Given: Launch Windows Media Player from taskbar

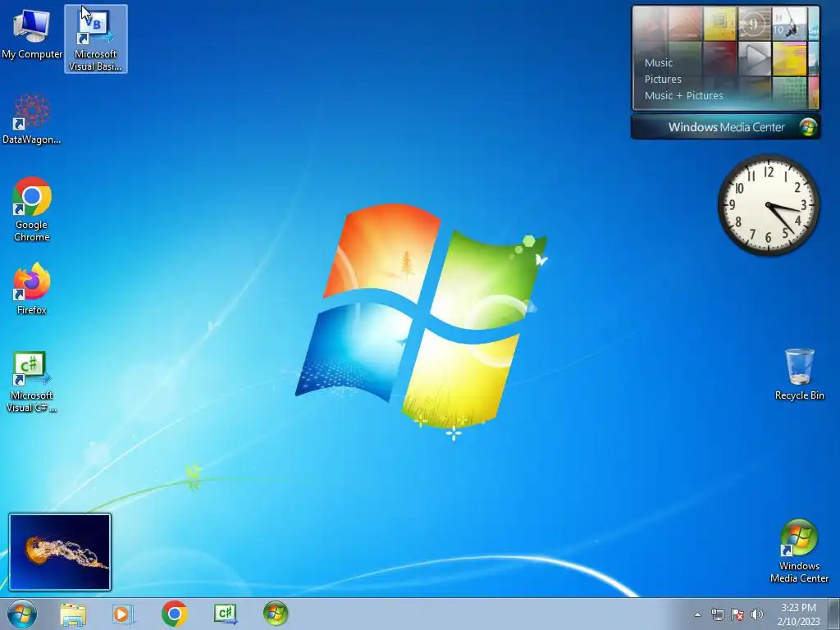Looking at the screenshot, I should tap(122, 614).
